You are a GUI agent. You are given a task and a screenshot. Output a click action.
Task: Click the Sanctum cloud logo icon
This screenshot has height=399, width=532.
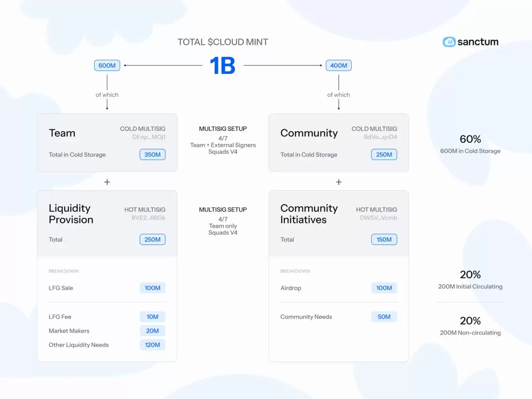click(449, 42)
